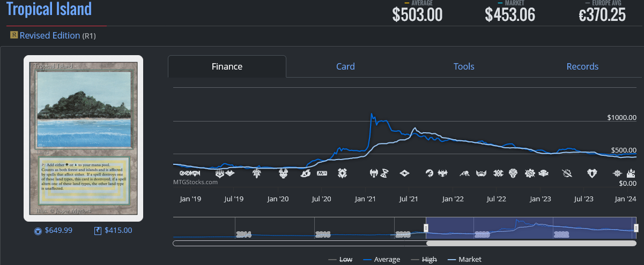Open the Revised Edition set link
Image resolution: width=644 pixels, height=265 pixels.
tap(49, 35)
